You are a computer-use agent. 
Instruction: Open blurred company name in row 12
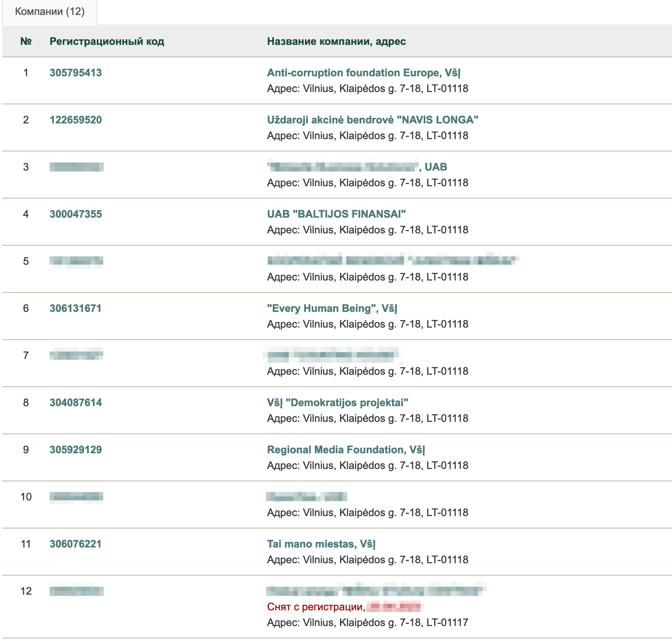tap(376, 590)
